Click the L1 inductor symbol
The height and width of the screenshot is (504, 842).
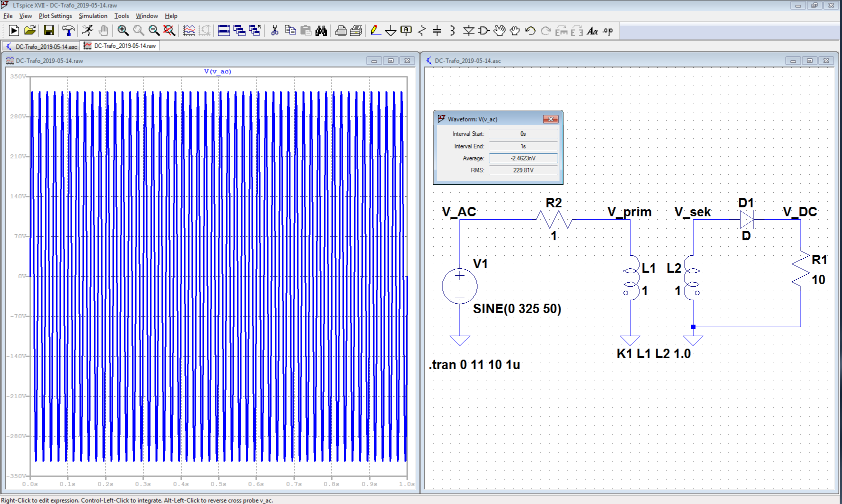tap(630, 277)
